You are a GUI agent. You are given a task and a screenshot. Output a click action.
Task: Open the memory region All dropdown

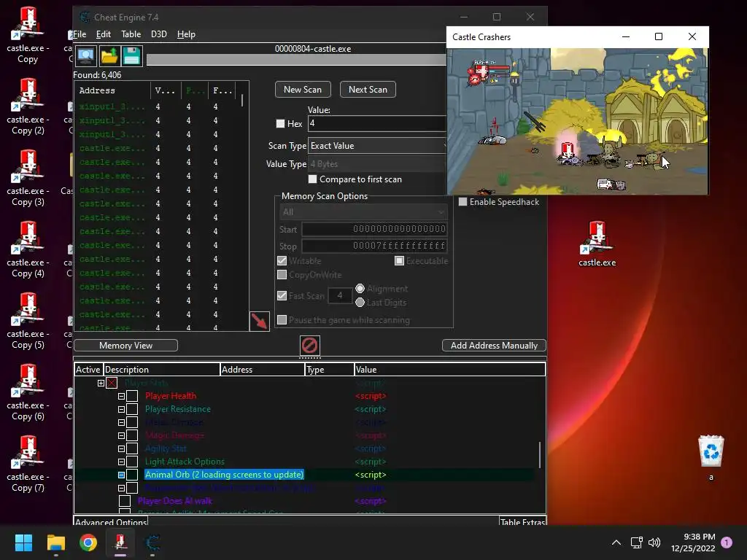363,212
